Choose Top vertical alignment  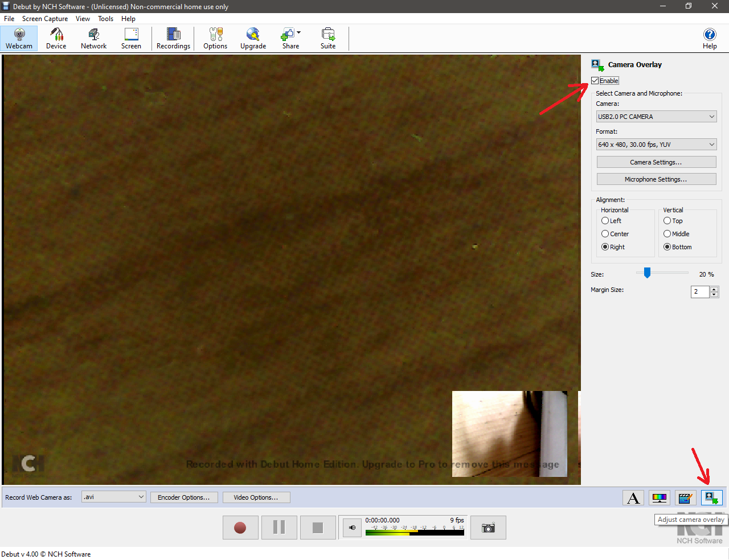tap(667, 221)
